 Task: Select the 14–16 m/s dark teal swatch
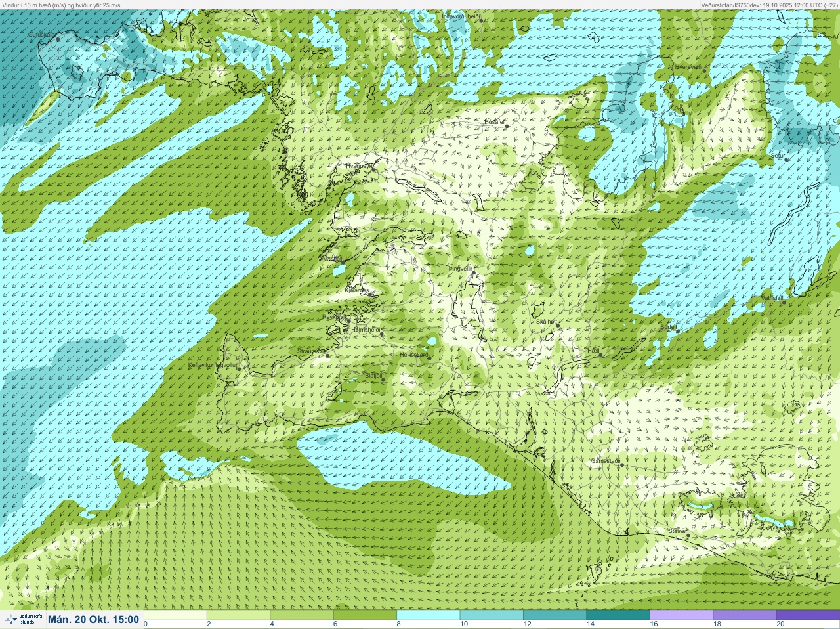tap(618, 615)
